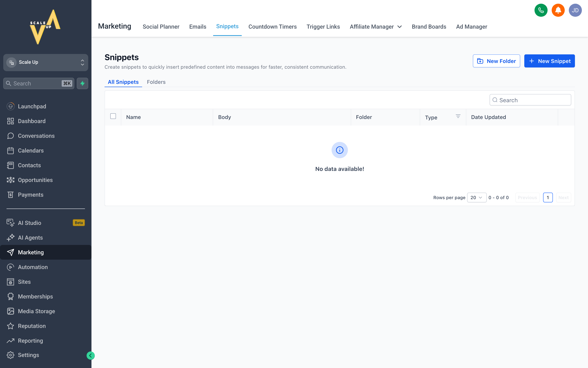Switch to the Emails tab

[x=198, y=27]
